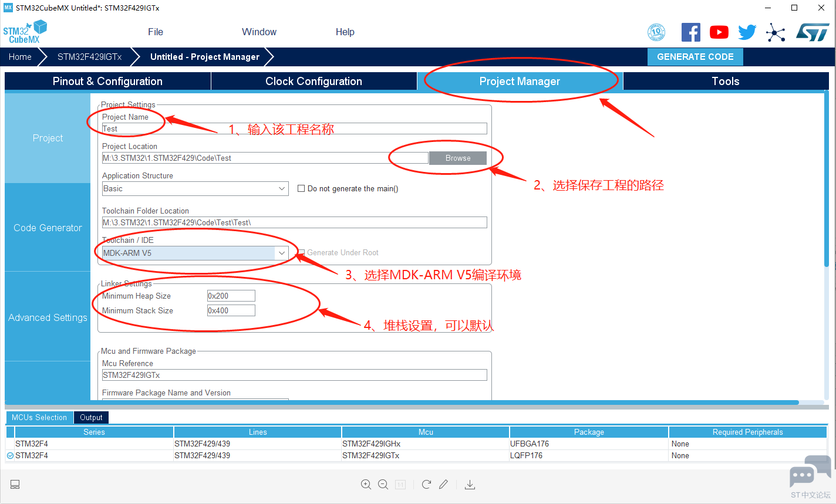
Task: Click the GENERATE CODE button
Action: (x=695, y=57)
